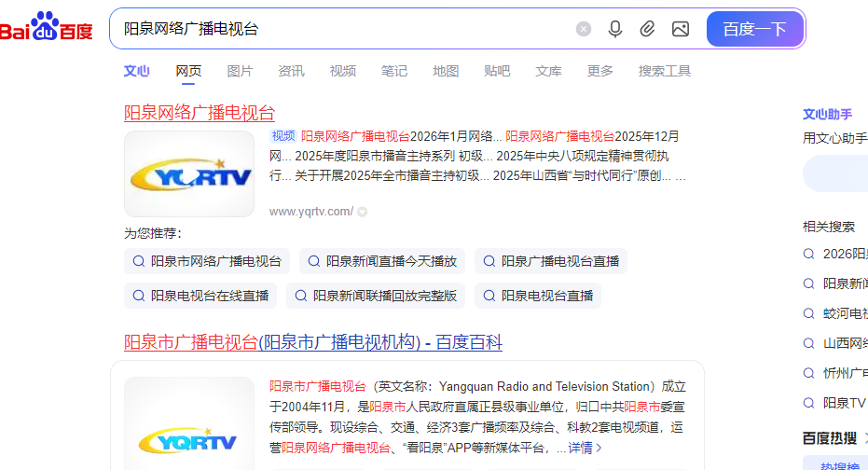This screenshot has width=868, height=470.
Task: Switch to the 文心 tab
Action: pyautogui.click(x=137, y=71)
